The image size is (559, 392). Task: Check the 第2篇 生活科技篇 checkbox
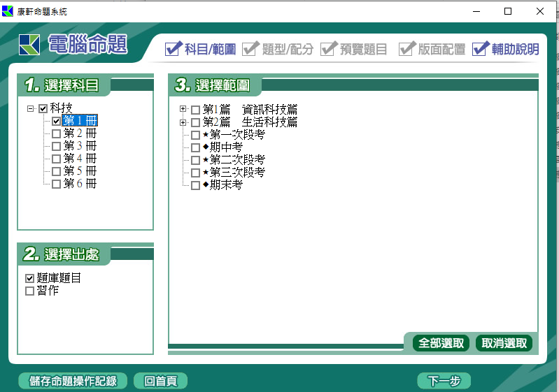(195, 123)
